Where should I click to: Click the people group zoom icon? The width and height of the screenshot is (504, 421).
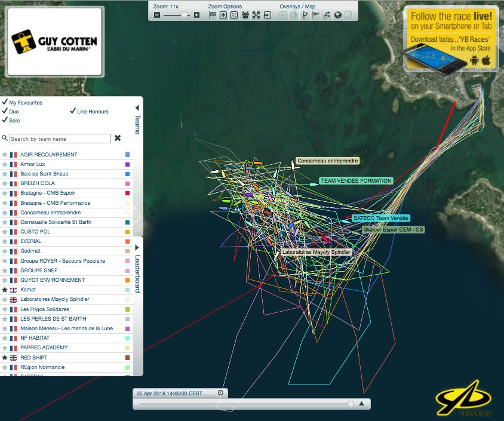point(245,15)
